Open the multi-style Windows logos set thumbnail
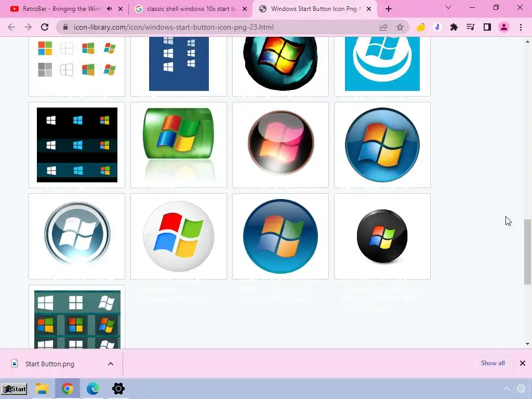The image size is (532, 399). (77, 59)
